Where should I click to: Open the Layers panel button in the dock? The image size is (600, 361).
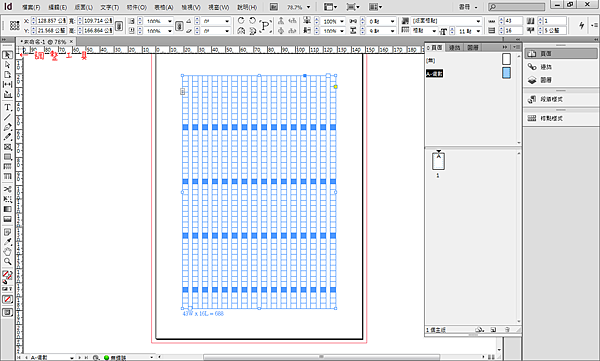[561, 80]
